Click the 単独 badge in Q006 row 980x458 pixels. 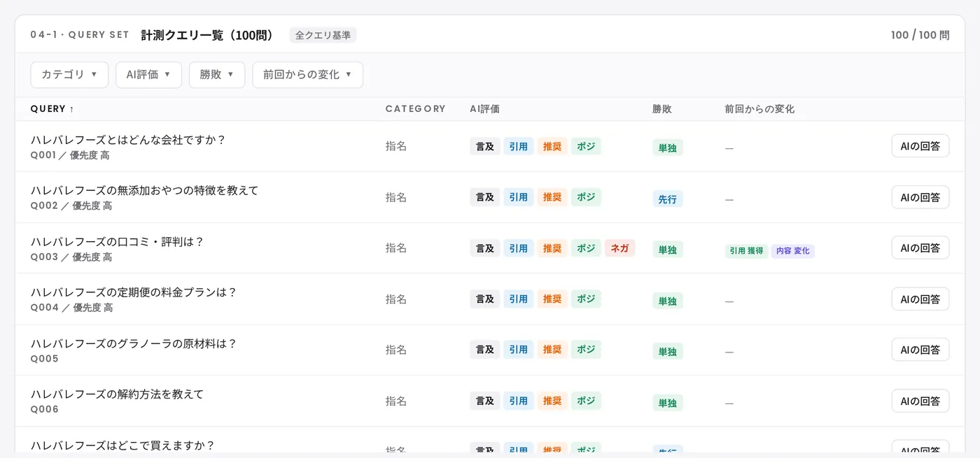coord(668,402)
